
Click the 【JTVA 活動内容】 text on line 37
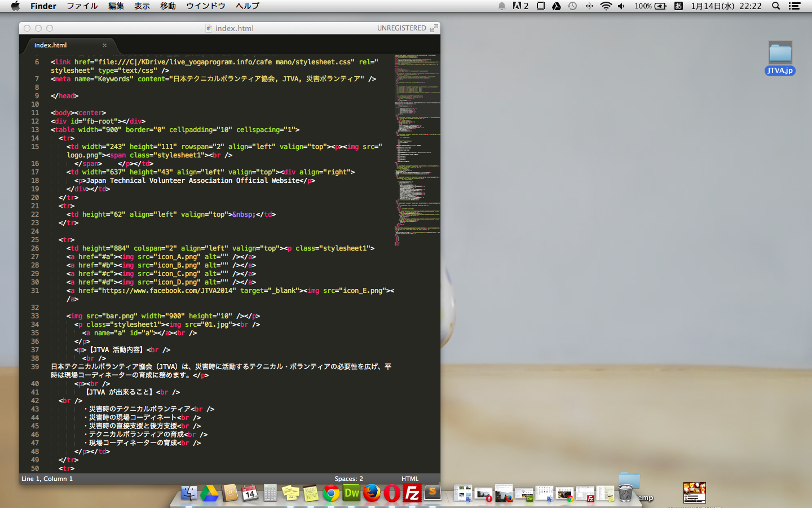coord(117,350)
